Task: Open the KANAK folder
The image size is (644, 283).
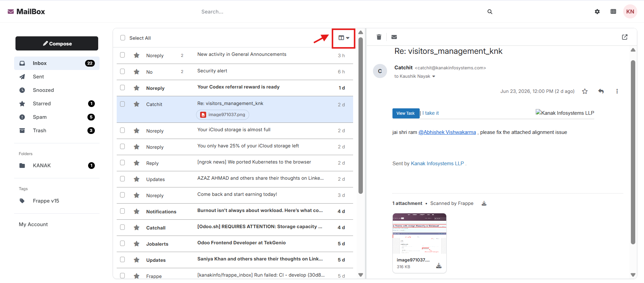Action: pyautogui.click(x=57, y=166)
